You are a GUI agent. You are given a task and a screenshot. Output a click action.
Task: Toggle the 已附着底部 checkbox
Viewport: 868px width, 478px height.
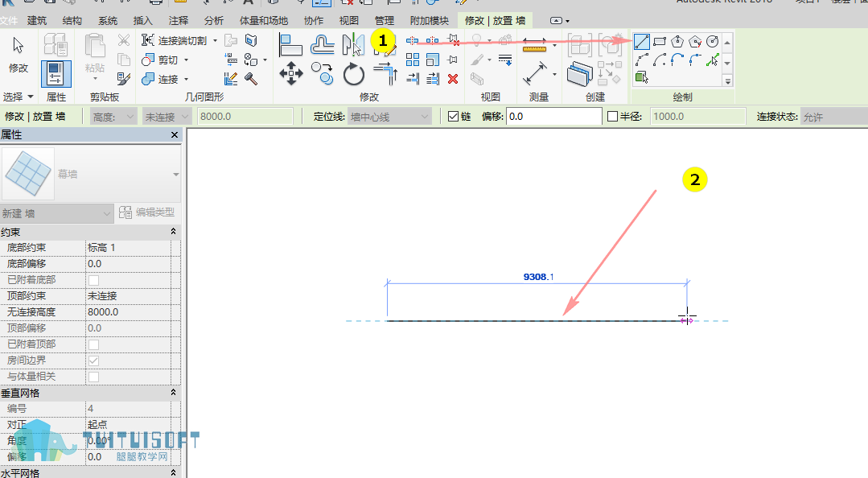pyautogui.click(x=93, y=280)
